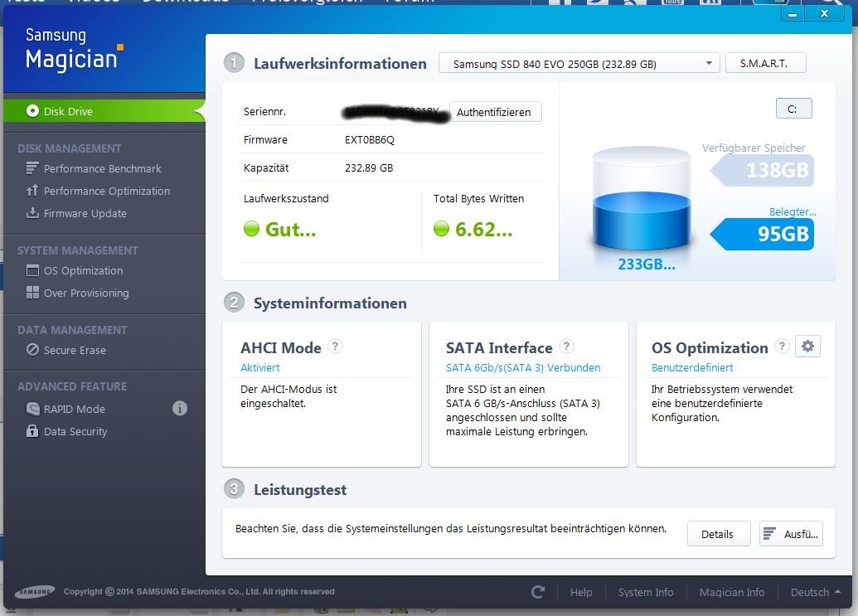This screenshot has width=858, height=616.
Task: Click the OS Optimization window icon
Action: (32, 270)
